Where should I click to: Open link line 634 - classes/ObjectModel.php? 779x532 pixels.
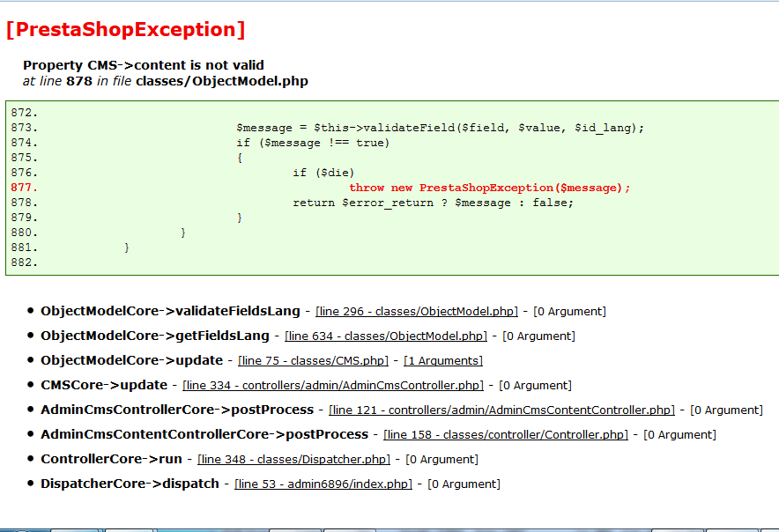385,336
